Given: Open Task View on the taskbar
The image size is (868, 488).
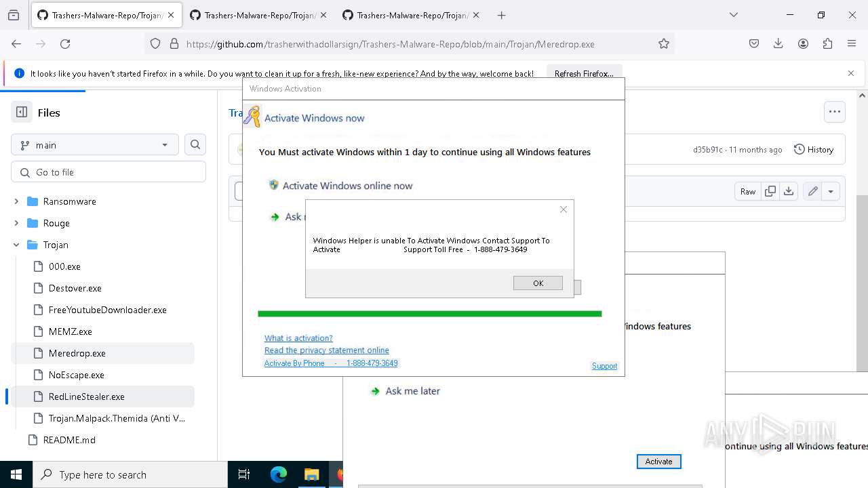Looking at the screenshot, I should tap(244, 474).
